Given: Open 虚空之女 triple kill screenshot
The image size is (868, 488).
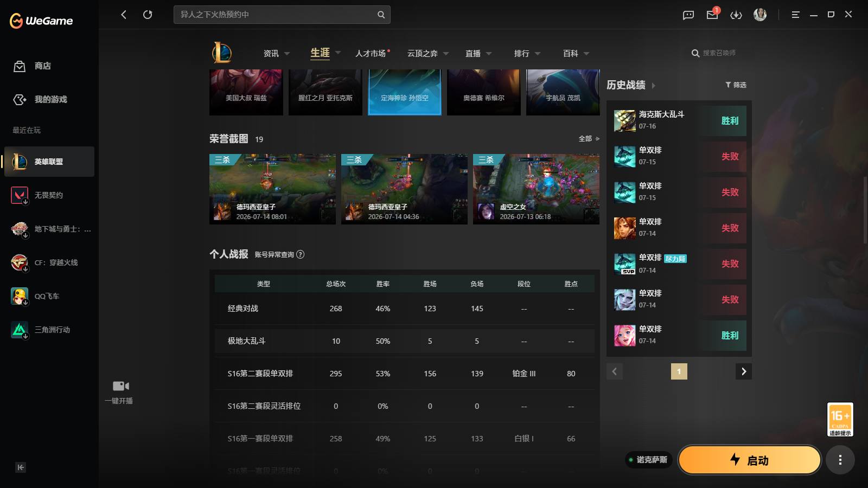Looking at the screenshot, I should [536, 189].
